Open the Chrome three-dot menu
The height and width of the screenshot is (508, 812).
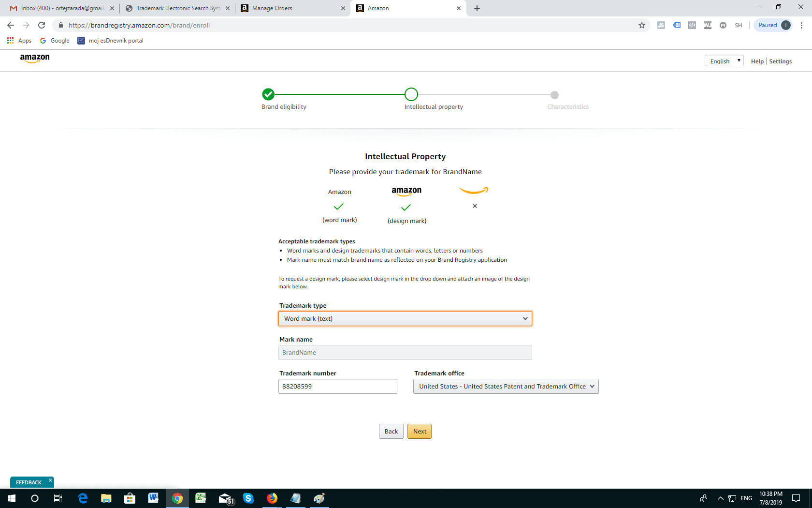click(x=801, y=25)
